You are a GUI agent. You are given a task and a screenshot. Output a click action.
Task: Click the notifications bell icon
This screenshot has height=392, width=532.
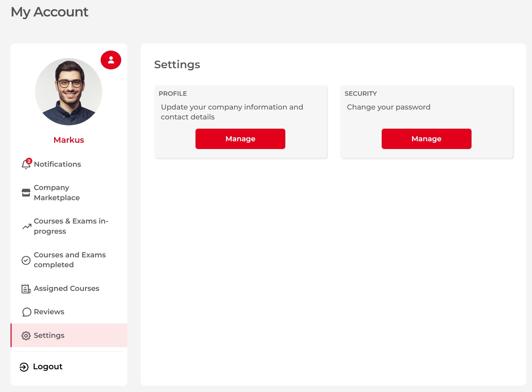pos(26,164)
